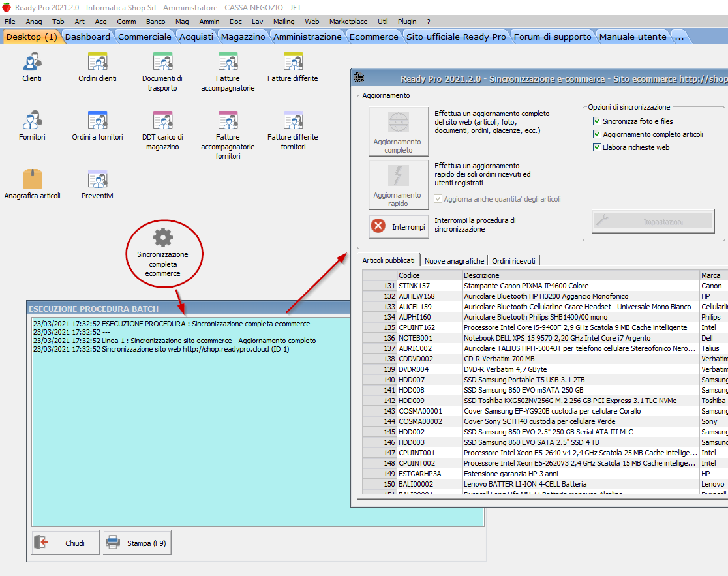Screen dimensions: 728x576
Task: Switch to Nuove anagrafiche tab
Action: pyautogui.click(x=454, y=261)
